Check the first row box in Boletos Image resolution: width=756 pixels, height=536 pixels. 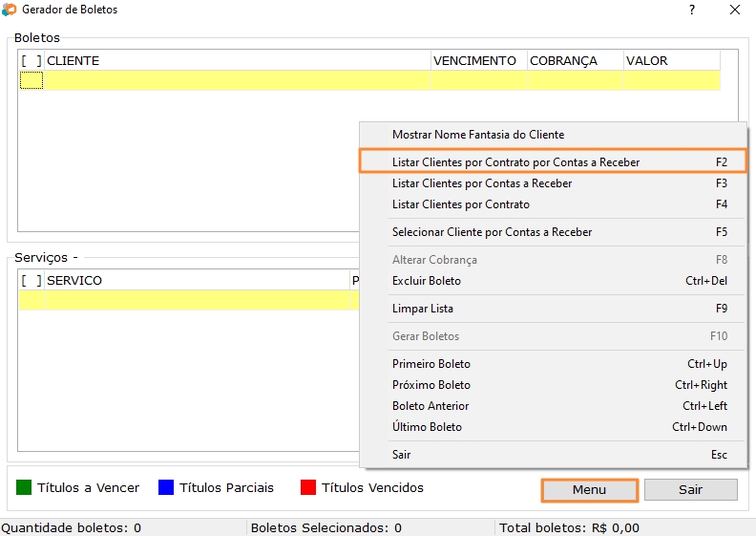point(31,81)
